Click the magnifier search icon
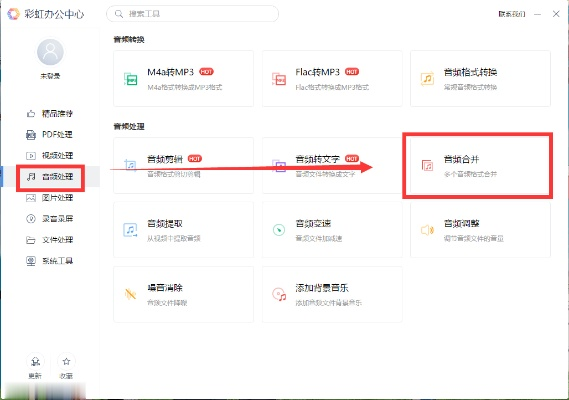This screenshot has width=569, height=400. tap(119, 14)
